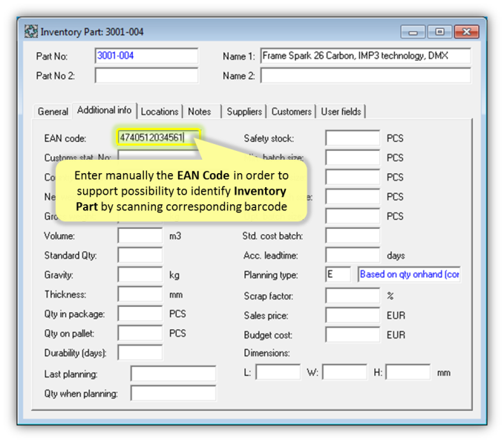Focus the Acc. leadtime field
504x442 pixels.
353,255
